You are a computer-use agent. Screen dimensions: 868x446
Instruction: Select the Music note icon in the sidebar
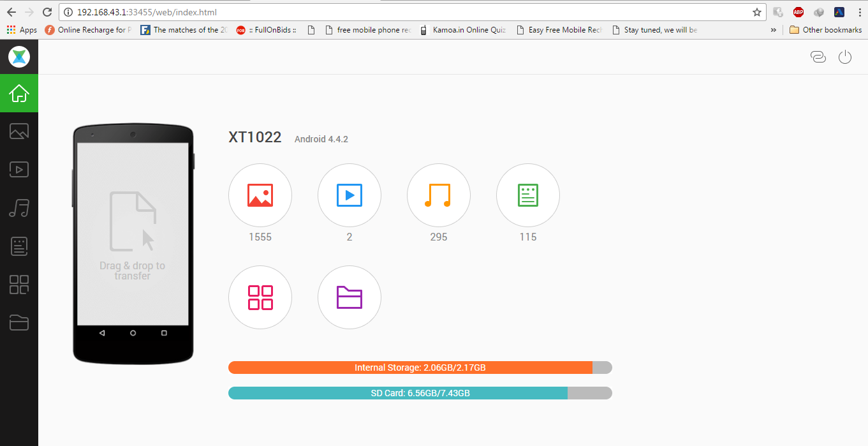18,208
